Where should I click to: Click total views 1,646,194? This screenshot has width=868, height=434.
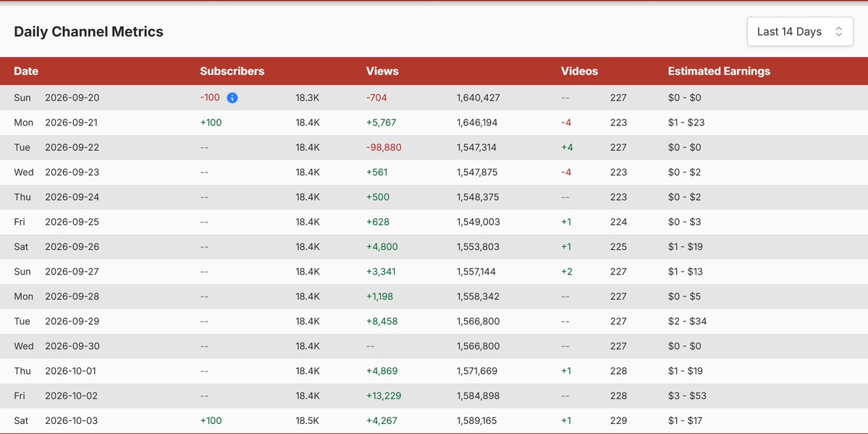(x=477, y=122)
